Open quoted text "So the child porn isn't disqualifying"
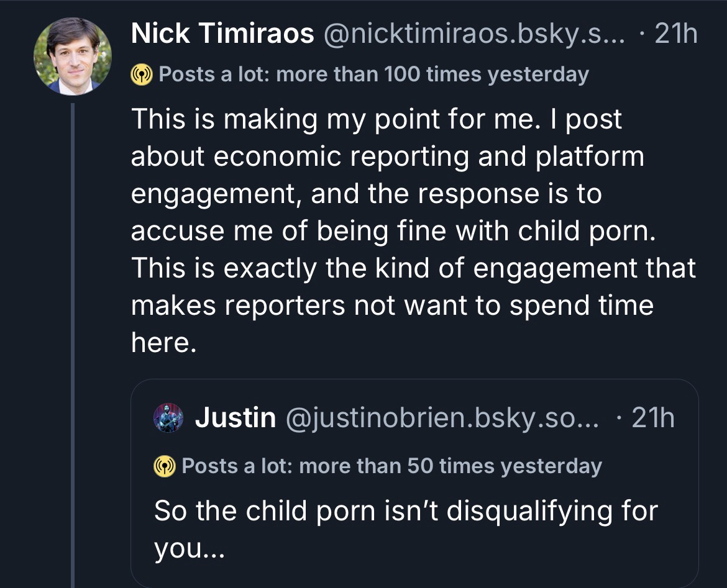The height and width of the screenshot is (588, 727). click(405, 512)
